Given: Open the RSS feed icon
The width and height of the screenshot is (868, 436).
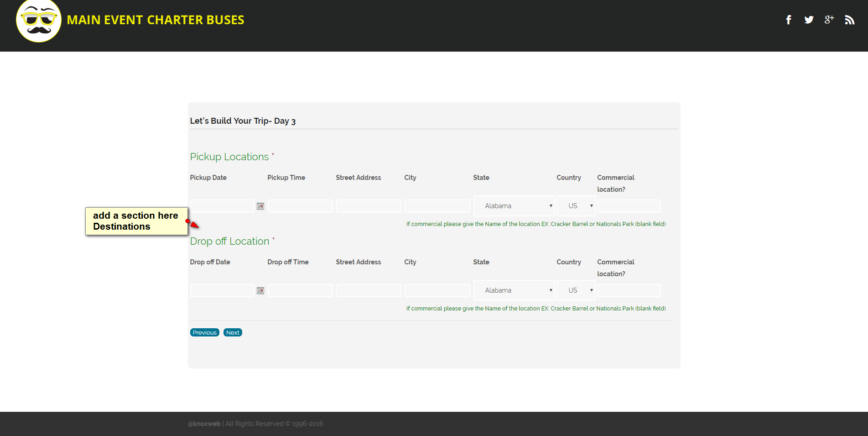Looking at the screenshot, I should 849,20.
